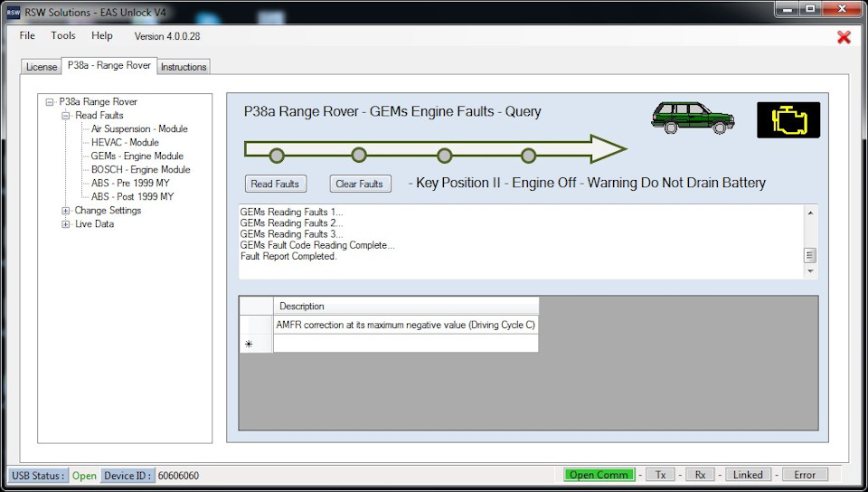Click row header of AMFR fault row
Image resolution: width=868 pixels, height=492 pixels.
tap(256, 325)
